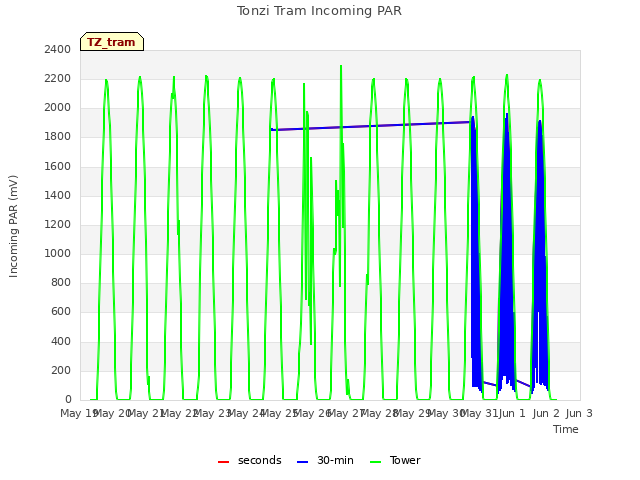
Task: Click the y-axis tick value 200
Action: click(61, 371)
